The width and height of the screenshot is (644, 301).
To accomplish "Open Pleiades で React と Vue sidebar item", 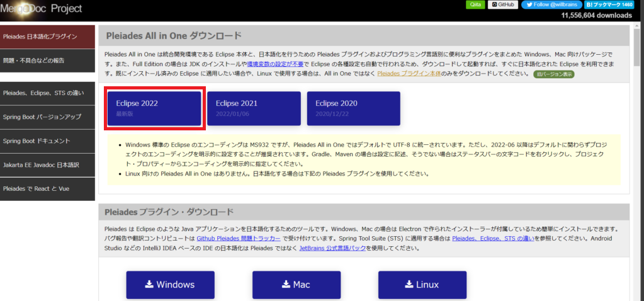I will [47, 188].
